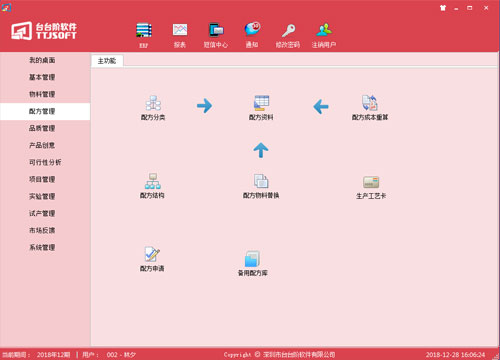Go to 市场反馈 in the sidebar
The height and width of the screenshot is (360, 500).
(x=42, y=230)
